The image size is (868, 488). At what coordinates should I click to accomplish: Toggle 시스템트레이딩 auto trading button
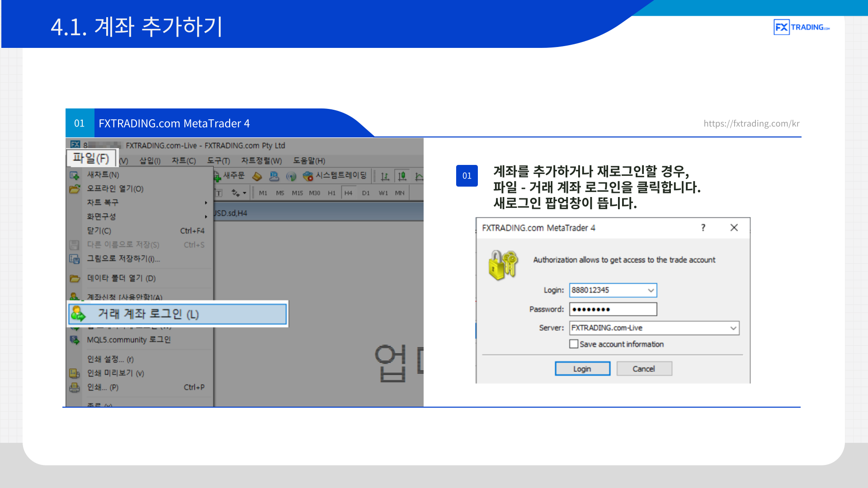[335, 176]
